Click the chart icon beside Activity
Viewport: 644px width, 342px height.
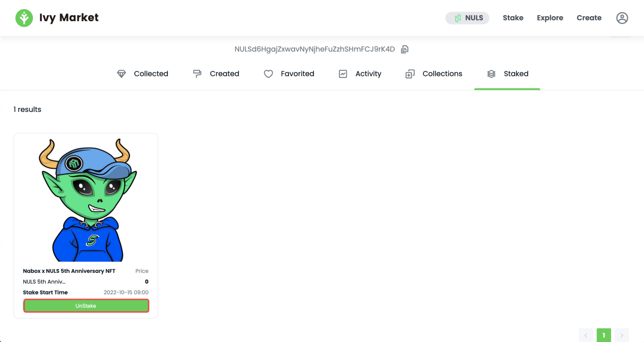[343, 74]
